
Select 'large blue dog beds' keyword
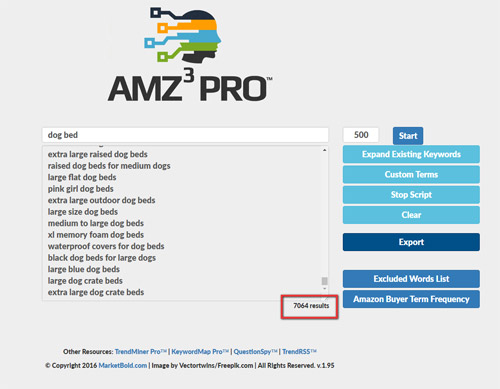tap(84, 269)
